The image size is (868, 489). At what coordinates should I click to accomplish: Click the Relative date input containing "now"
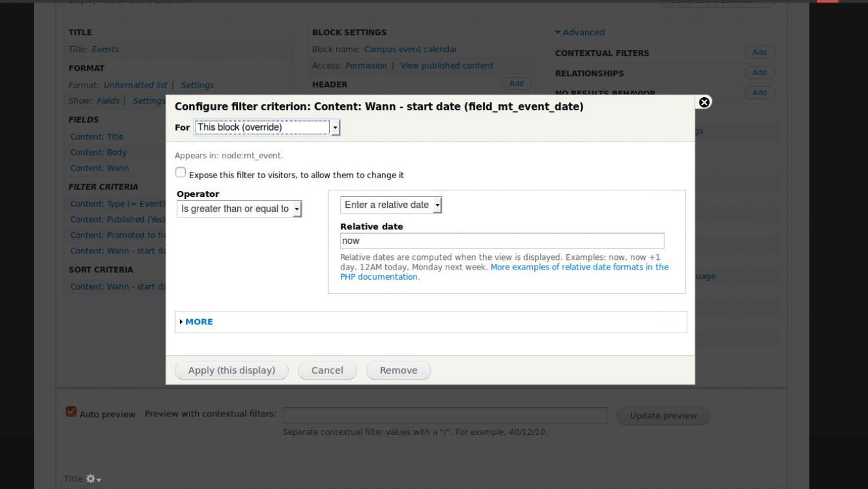click(502, 239)
